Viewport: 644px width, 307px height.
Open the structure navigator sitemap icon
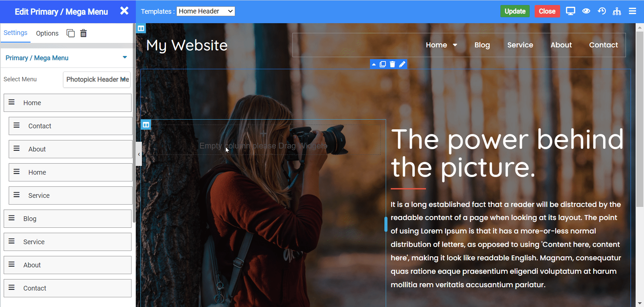617,11
